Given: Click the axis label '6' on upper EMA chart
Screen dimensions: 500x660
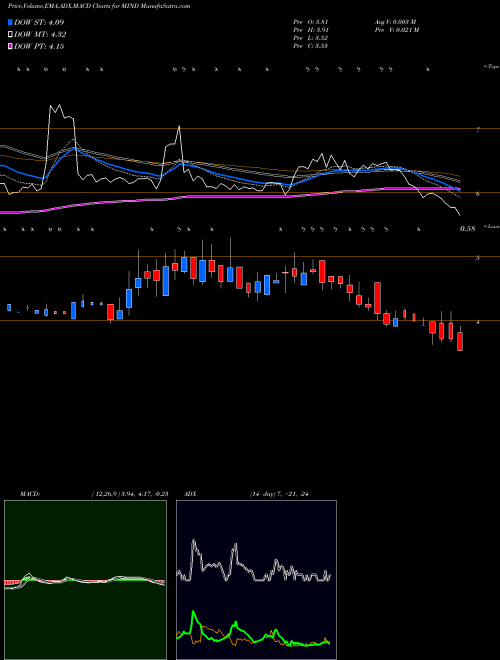Looking at the screenshot, I should click(x=478, y=194).
